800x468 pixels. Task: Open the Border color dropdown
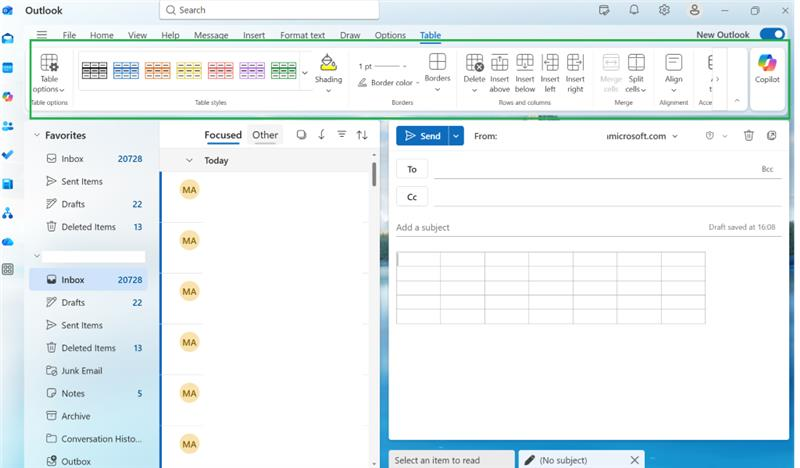[389, 83]
